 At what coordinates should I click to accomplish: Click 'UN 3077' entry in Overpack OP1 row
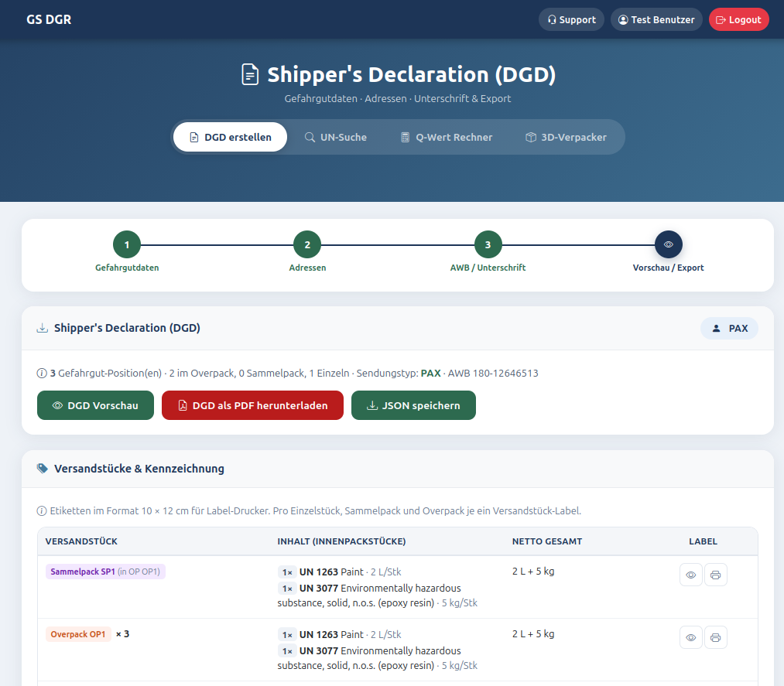pyautogui.click(x=319, y=650)
